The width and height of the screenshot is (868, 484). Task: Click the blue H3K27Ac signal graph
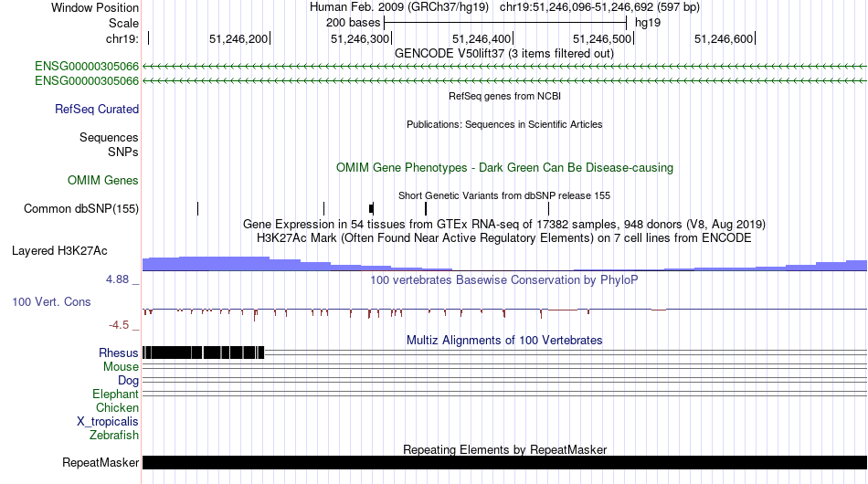(x=504, y=264)
